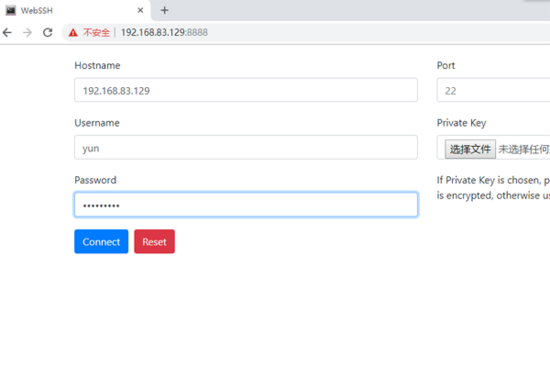Image resolution: width=550 pixels, height=367 pixels.
Task: Click the Hostname label
Action: pyautogui.click(x=97, y=66)
